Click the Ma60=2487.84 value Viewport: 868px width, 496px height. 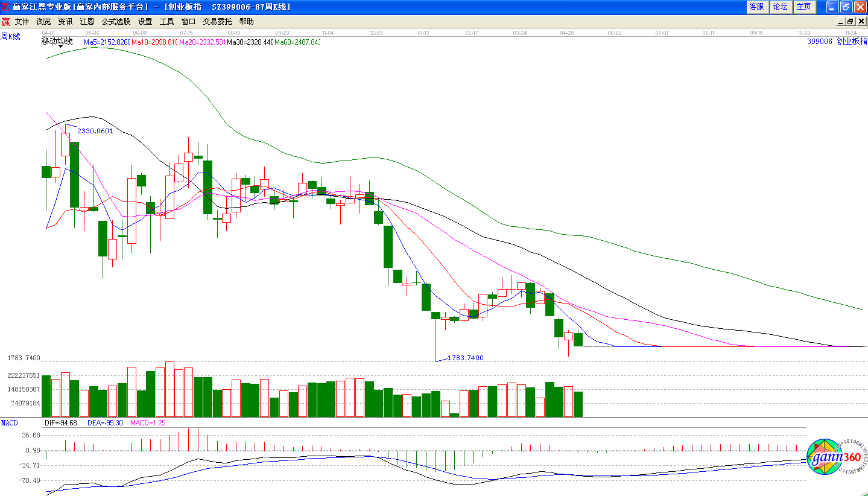pyautogui.click(x=297, y=42)
